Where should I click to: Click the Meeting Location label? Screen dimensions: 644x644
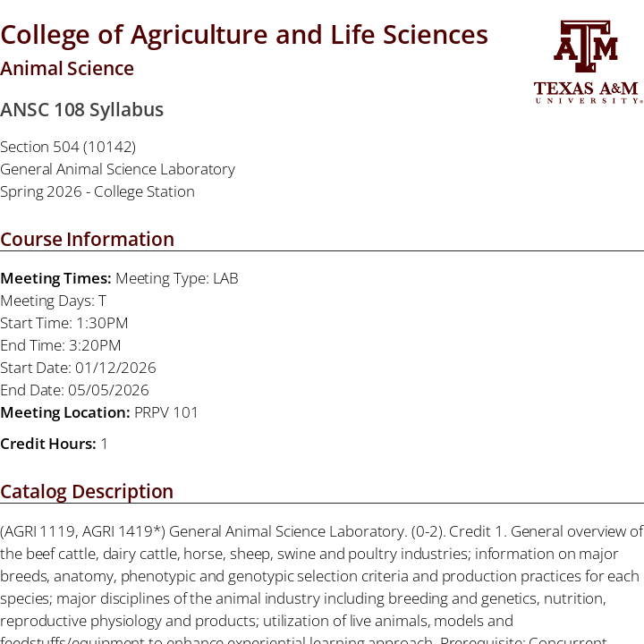click(65, 412)
